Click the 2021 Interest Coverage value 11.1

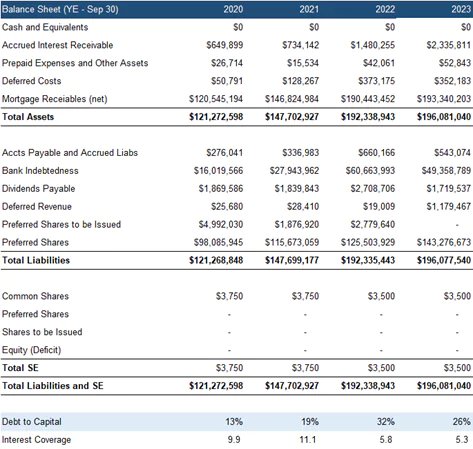[308, 440]
